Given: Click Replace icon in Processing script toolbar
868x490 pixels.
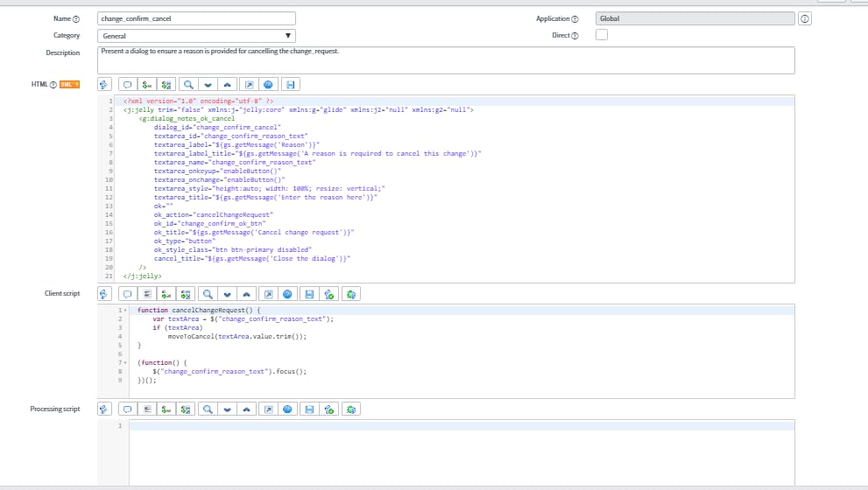Looking at the screenshot, I should [x=166, y=409].
